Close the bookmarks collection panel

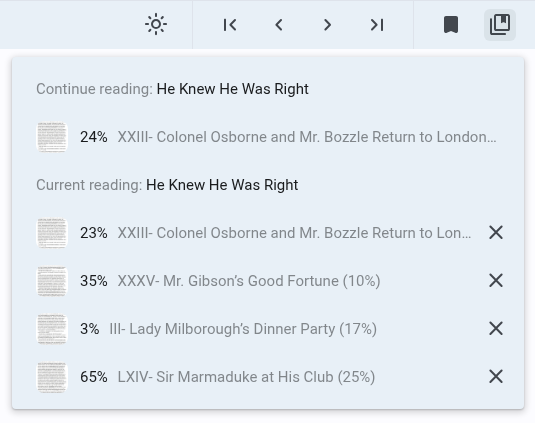coord(500,25)
